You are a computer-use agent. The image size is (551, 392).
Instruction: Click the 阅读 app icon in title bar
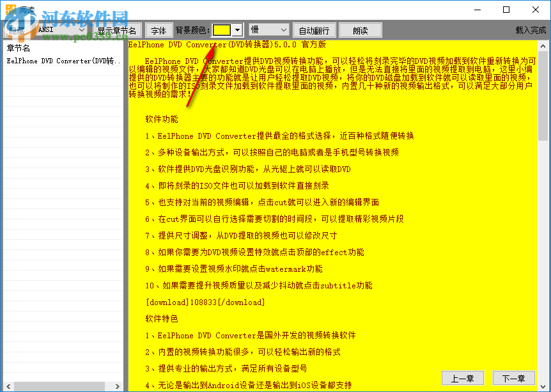tap(11, 10)
